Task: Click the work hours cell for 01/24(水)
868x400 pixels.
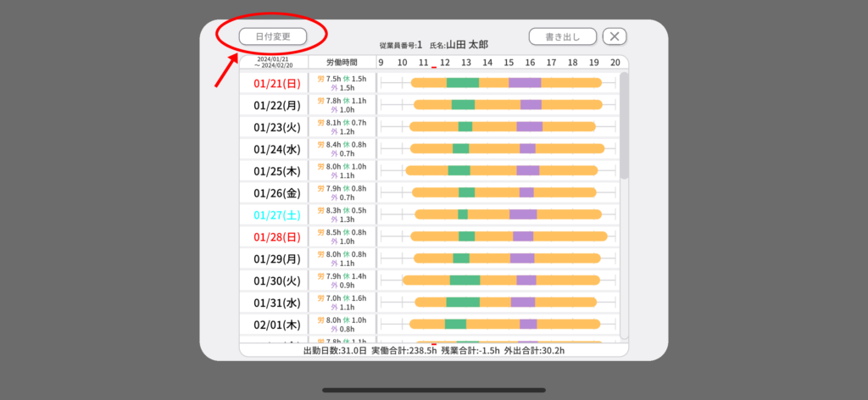Action: click(342, 149)
